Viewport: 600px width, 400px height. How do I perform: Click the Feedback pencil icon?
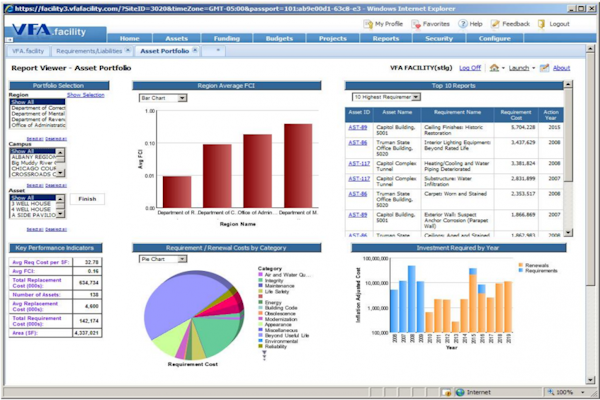(494, 23)
